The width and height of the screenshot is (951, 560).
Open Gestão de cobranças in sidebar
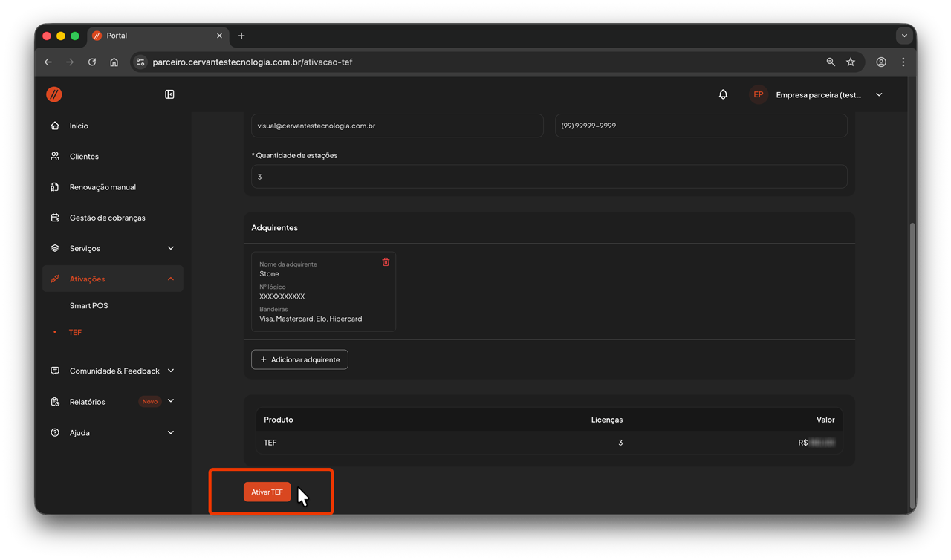(107, 218)
